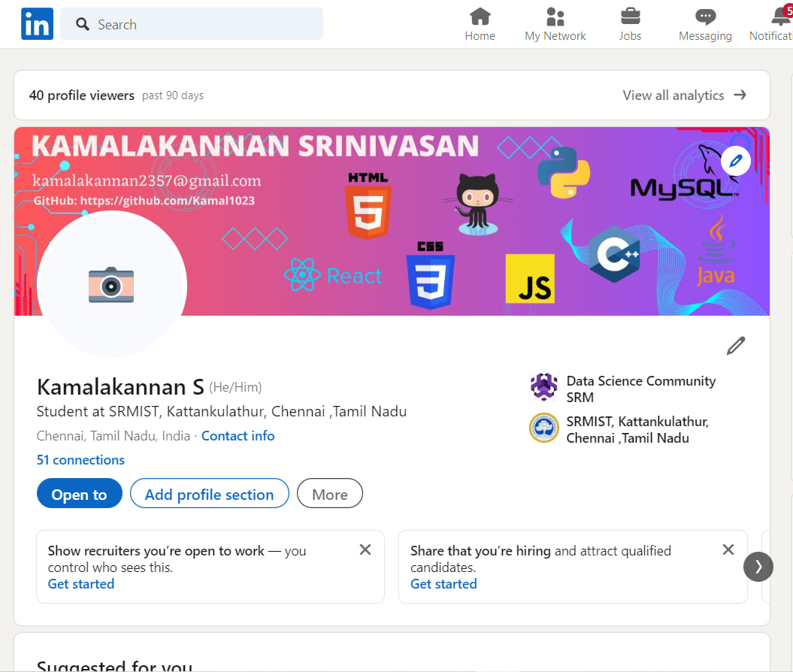This screenshot has height=672, width=793.
Task: Edit the banner background photo
Action: [735, 162]
